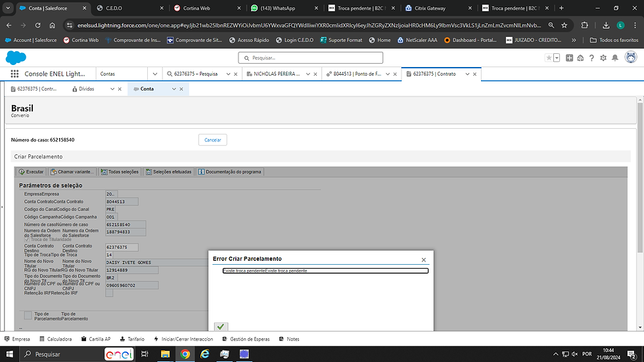Click Chamar variante button
644x362 pixels.
(72, 172)
